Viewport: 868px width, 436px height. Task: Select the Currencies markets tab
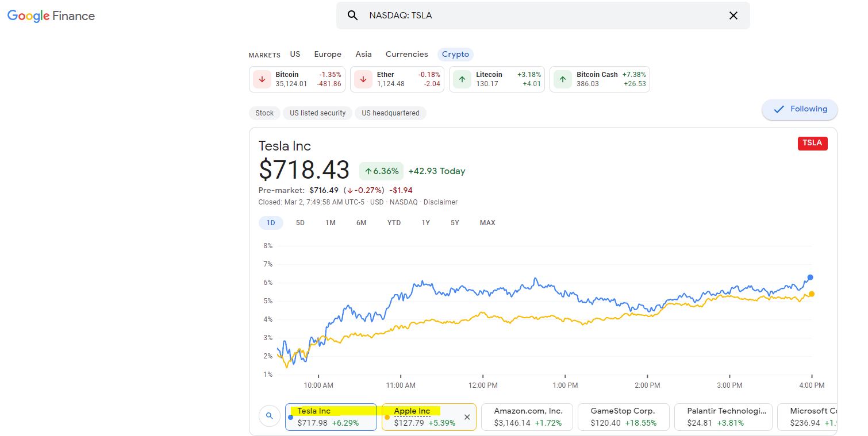pyautogui.click(x=406, y=54)
